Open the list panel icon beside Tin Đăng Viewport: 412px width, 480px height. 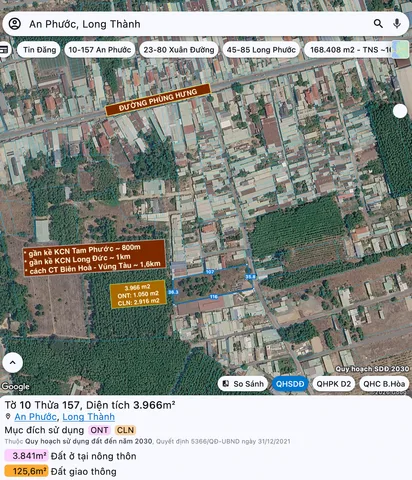click(4, 50)
